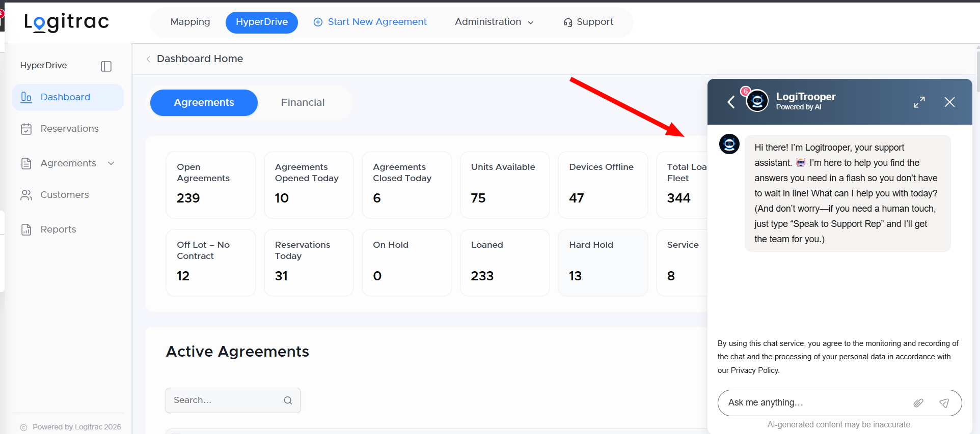Click the HyperDrive sidebar heading
980x434 pixels.
click(x=43, y=66)
